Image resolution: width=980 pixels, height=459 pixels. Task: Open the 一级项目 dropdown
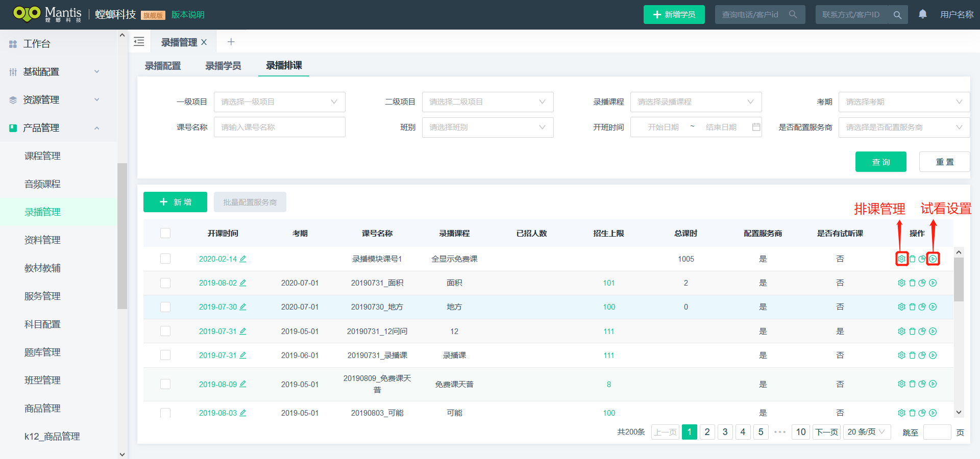point(280,102)
